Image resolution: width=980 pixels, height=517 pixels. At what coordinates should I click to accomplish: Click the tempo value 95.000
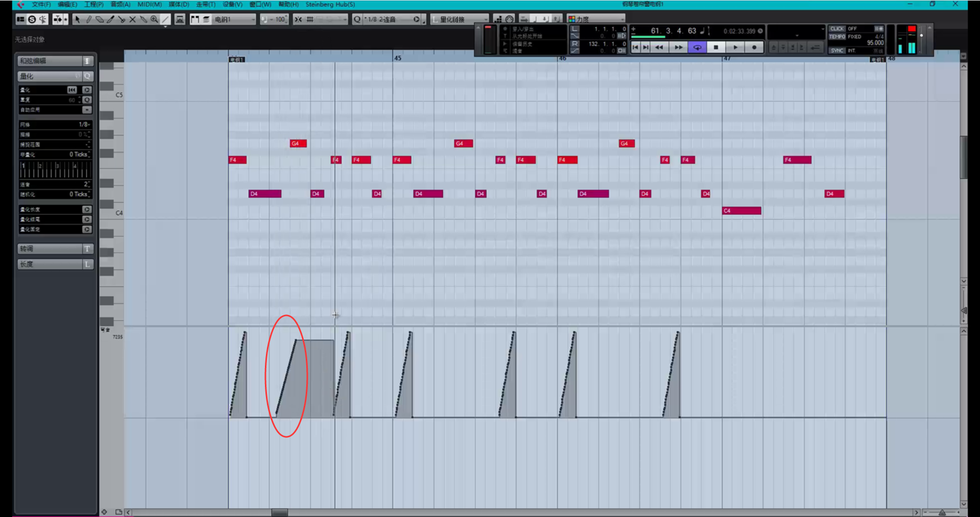pyautogui.click(x=875, y=43)
